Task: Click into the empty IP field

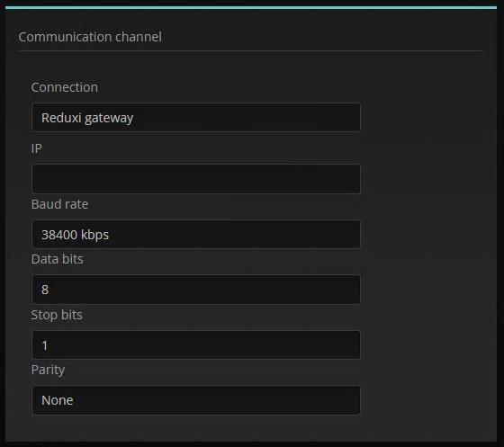Action: pyautogui.click(x=196, y=179)
